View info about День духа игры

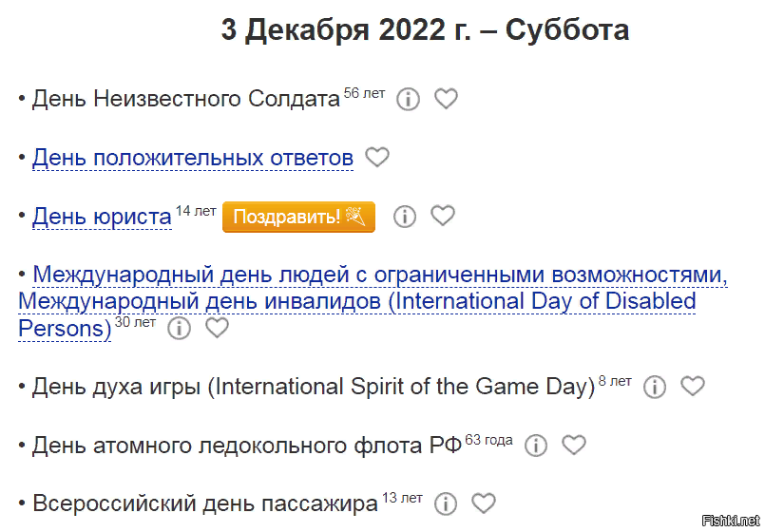(655, 387)
